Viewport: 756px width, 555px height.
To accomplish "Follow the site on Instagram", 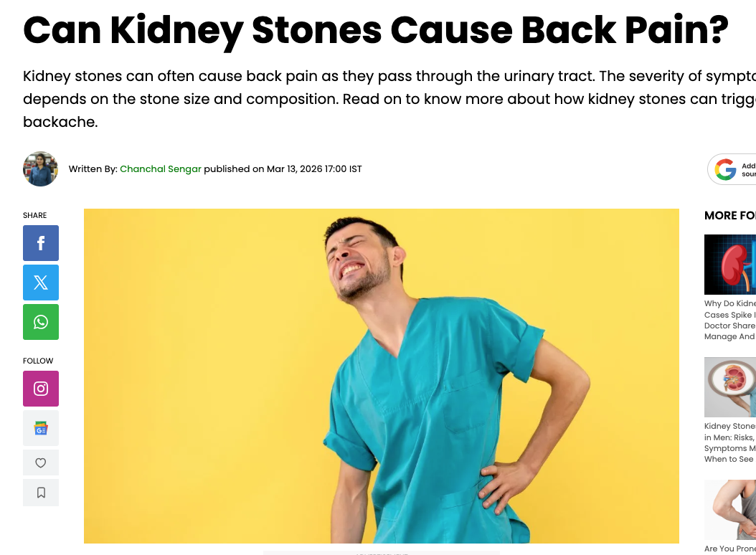I will 41,389.
